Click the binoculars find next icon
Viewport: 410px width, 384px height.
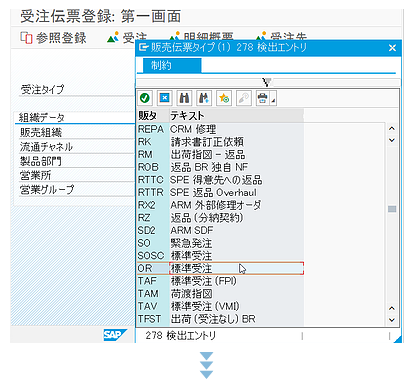pyautogui.click(x=204, y=98)
